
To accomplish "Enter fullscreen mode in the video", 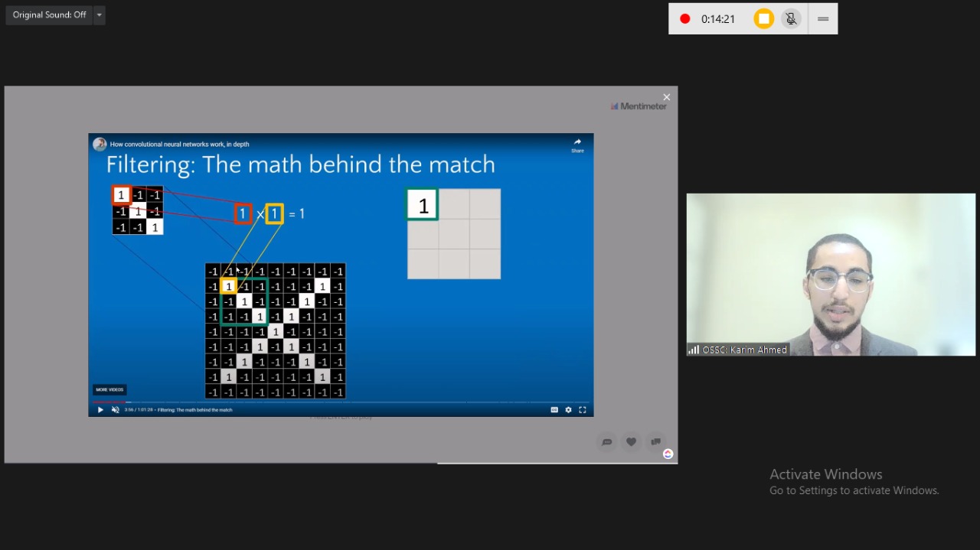I will pos(583,410).
